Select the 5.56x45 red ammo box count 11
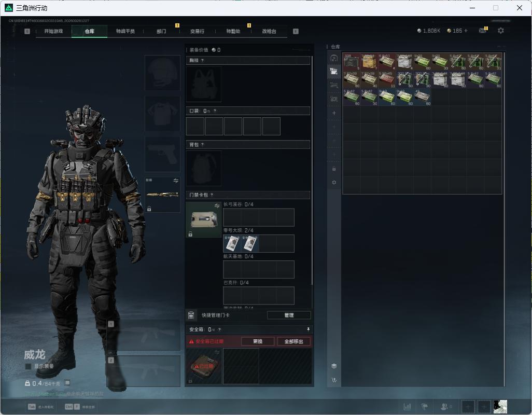532x415 pixels. coord(387,79)
